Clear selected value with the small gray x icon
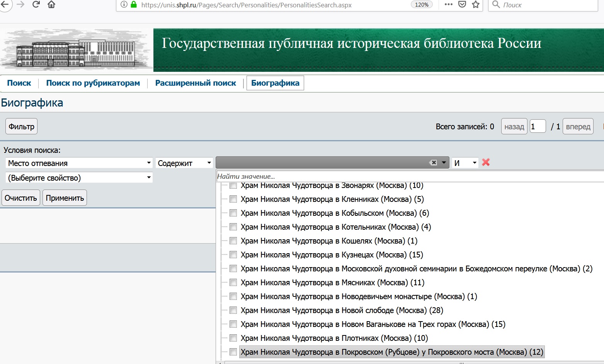 click(x=434, y=163)
